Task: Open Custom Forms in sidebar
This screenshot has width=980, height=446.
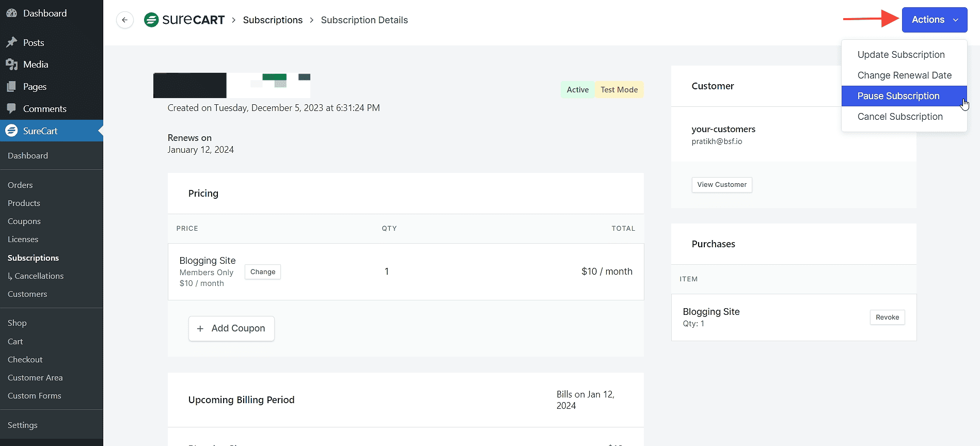Action: click(35, 396)
